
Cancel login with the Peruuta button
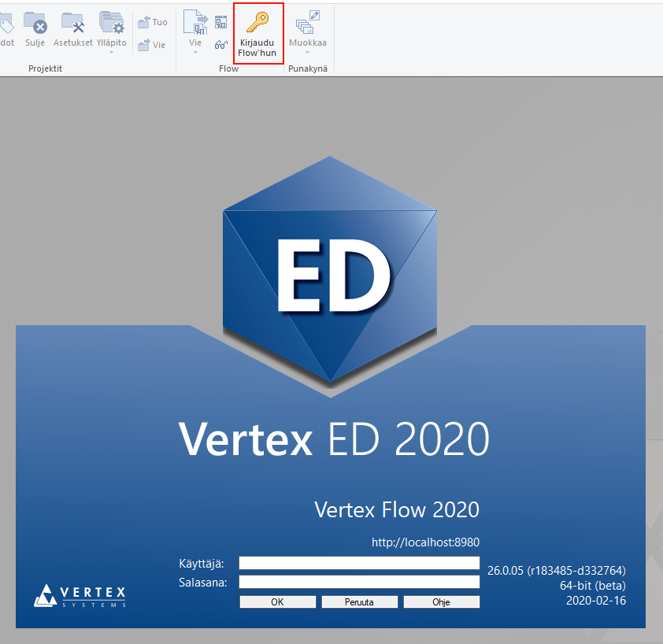pyautogui.click(x=359, y=601)
